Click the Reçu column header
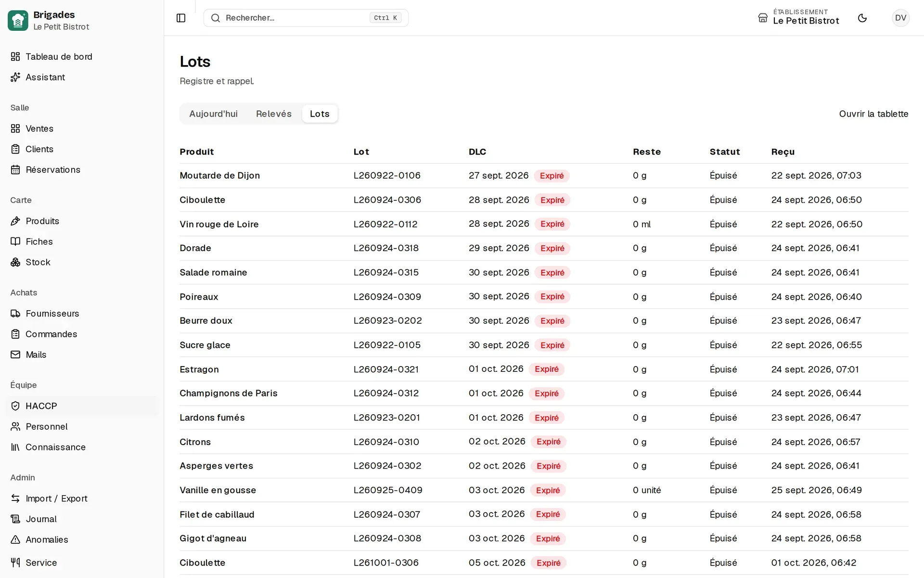Screen dimensions: 924x578 pyautogui.click(x=783, y=152)
